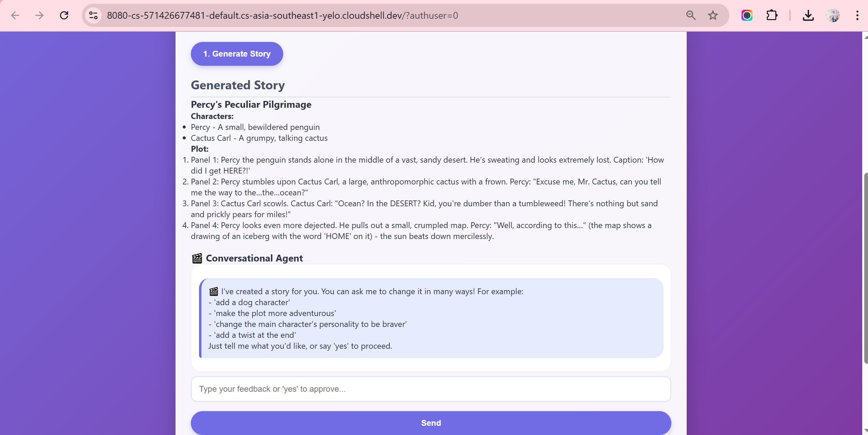Click the 1. Generate Story button
The image size is (868, 435).
click(237, 54)
